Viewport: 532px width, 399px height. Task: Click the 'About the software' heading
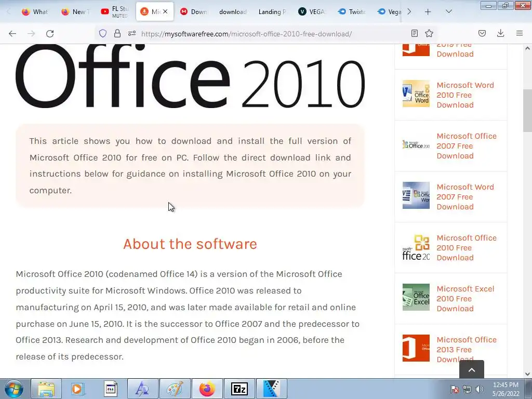(190, 244)
